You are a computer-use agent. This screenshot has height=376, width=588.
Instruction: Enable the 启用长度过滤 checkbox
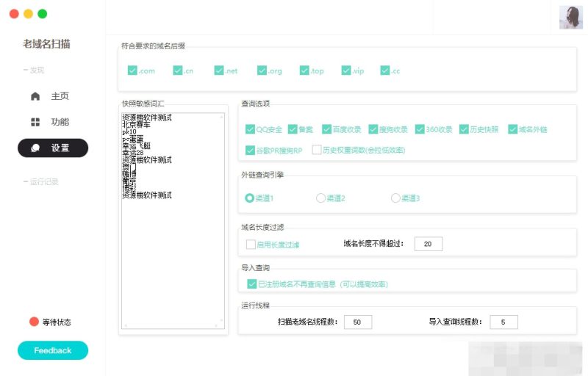(x=251, y=245)
